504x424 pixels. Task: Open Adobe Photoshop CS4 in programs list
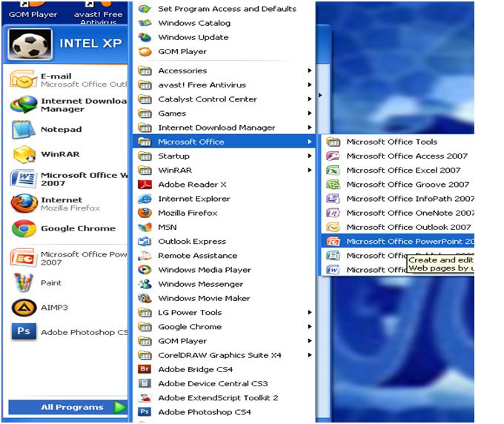tap(224, 412)
